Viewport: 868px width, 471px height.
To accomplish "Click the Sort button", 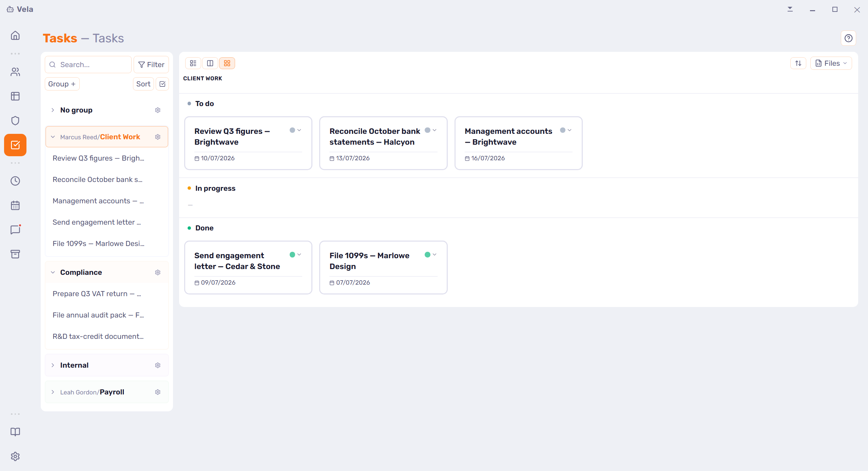I will 143,84.
